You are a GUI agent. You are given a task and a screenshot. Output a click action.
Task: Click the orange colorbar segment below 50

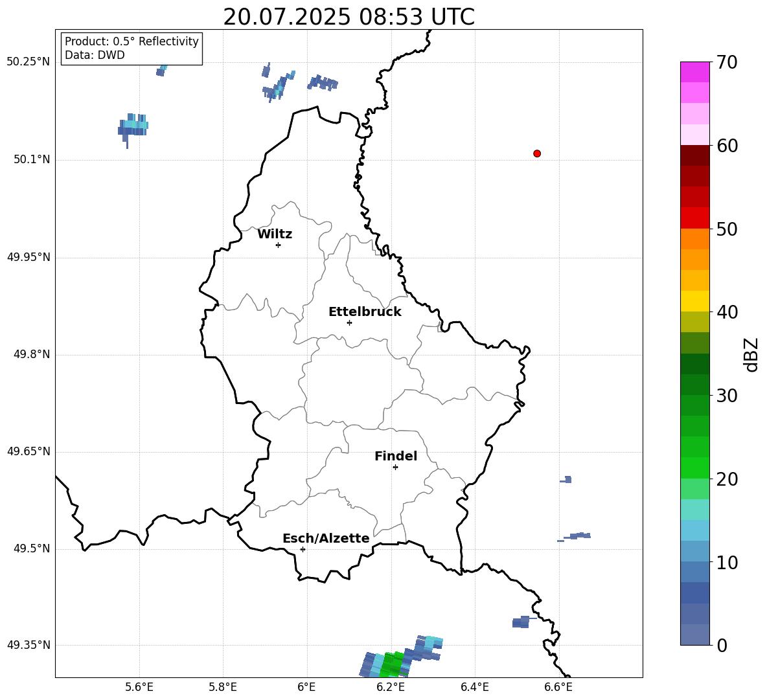(x=695, y=239)
